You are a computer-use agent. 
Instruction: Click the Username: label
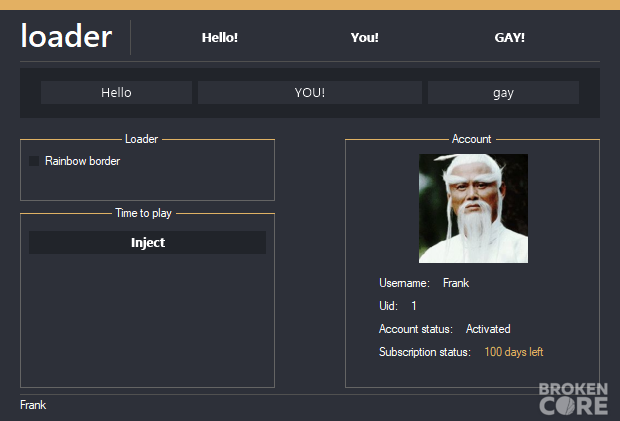[404, 283]
